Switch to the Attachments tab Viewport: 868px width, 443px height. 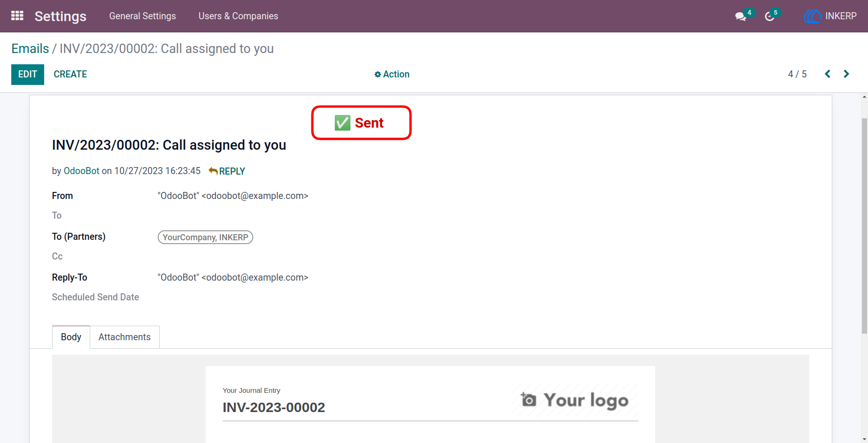(124, 337)
